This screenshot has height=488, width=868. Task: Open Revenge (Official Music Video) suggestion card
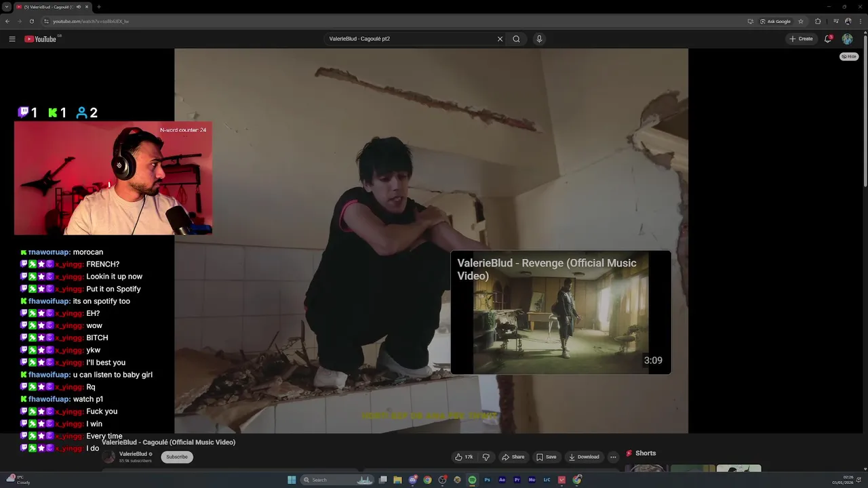click(561, 312)
